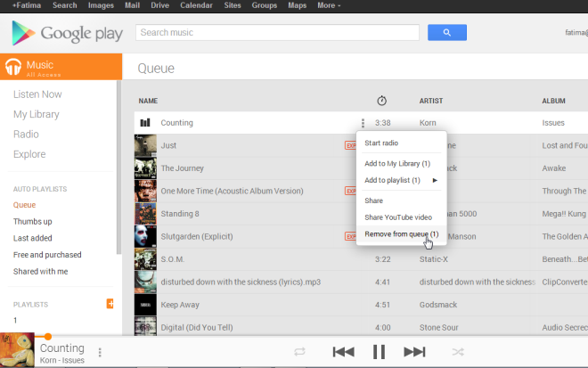Click the album thumbnail for Digital (Did You Tell)
Viewport: 588px width, 368px height.
pos(145,327)
